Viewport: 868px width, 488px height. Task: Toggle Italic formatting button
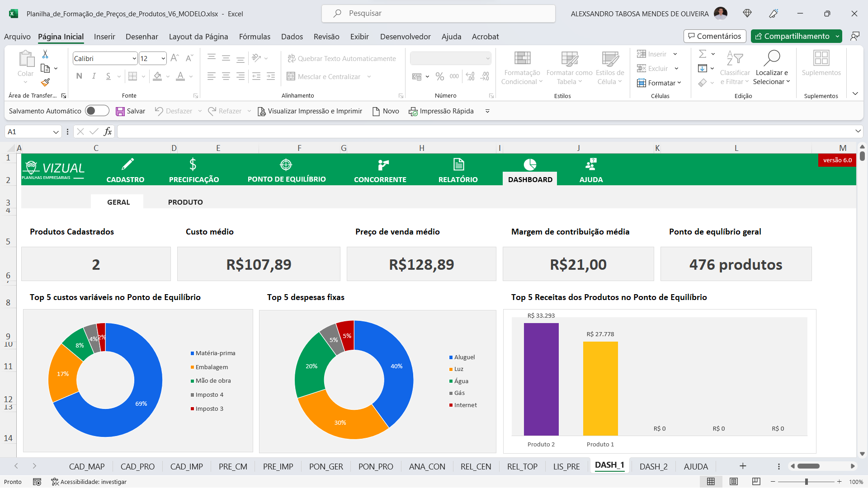point(94,76)
